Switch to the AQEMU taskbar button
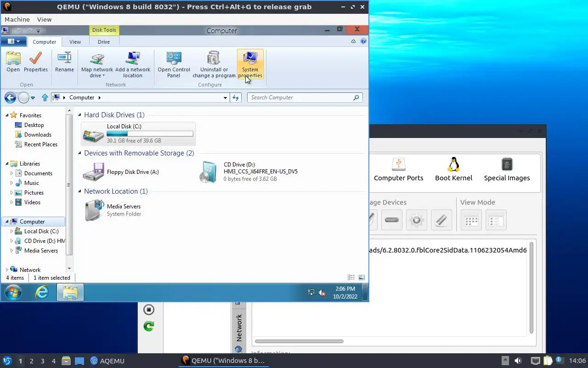The height and width of the screenshot is (368, 588). (x=107, y=361)
